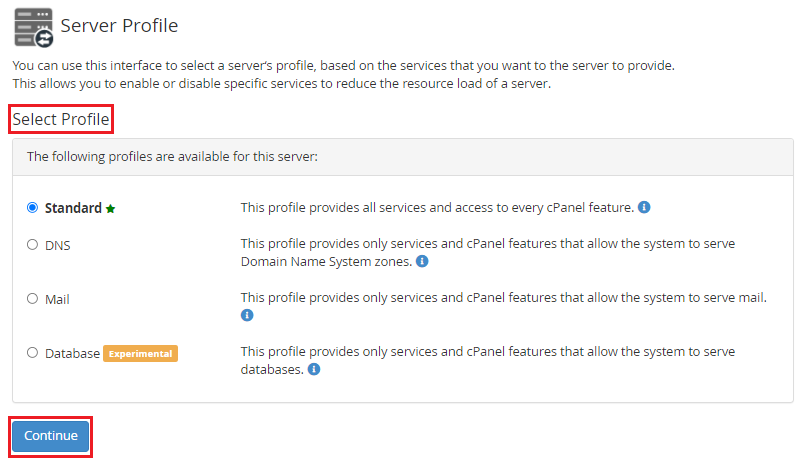This screenshot has height=469, width=804.
Task: Open info icon for Standard profile description
Action: [644, 208]
